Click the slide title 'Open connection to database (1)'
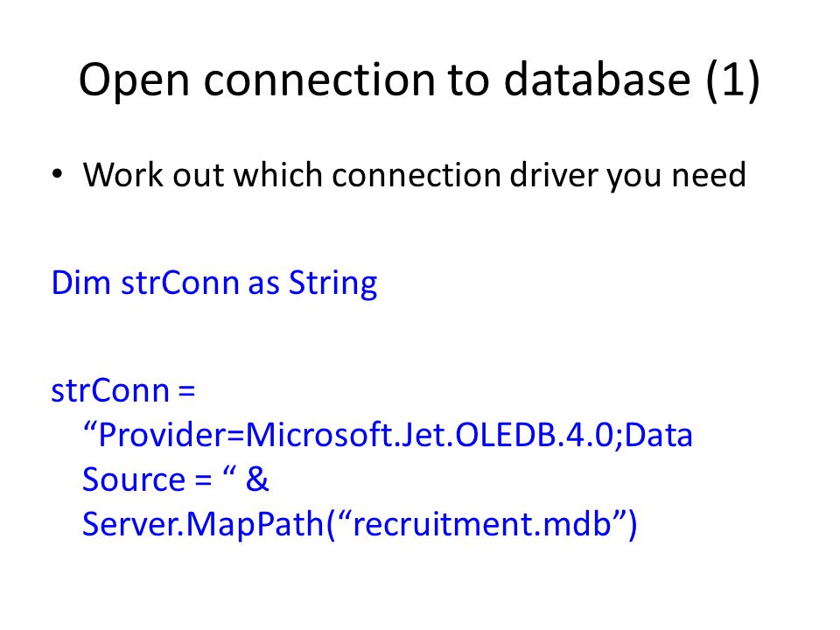840x630 pixels. (x=419, y=80)
